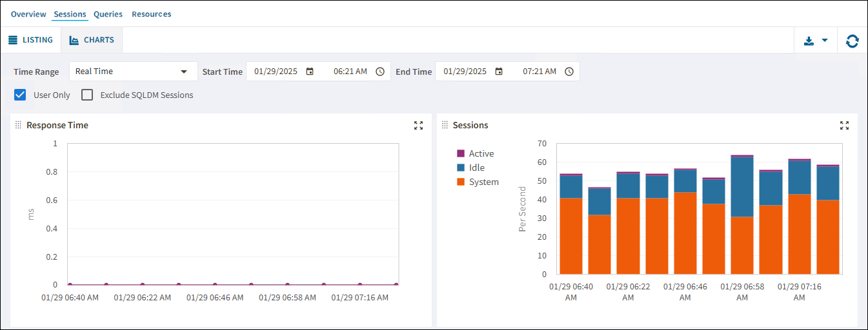Open Start Time calendar picker
868x330 pixels.
pyautogui.click(x=310, y=72)
